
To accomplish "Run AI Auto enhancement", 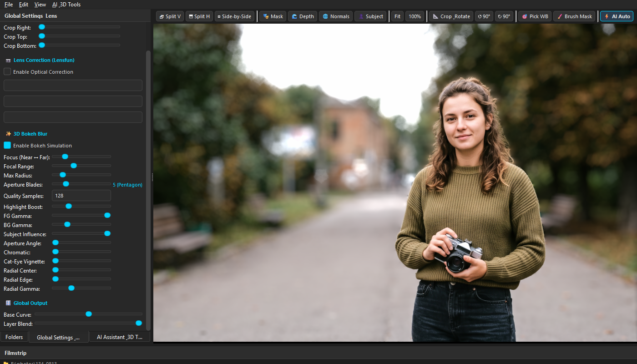I will tap(617, 16).
